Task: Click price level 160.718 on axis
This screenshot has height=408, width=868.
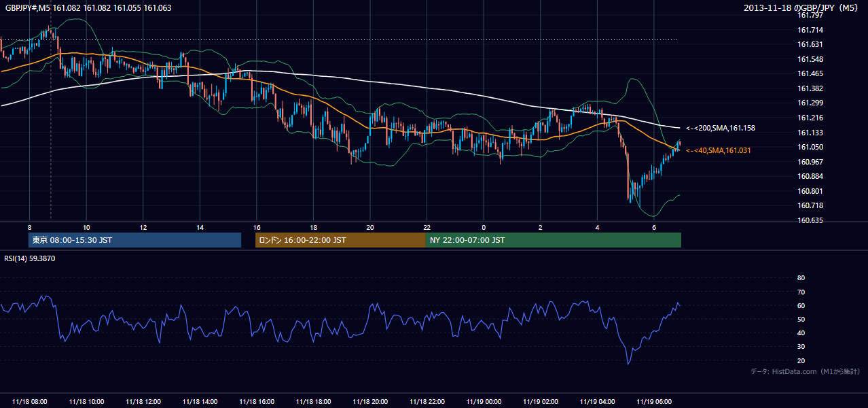Action: [810, 205]
